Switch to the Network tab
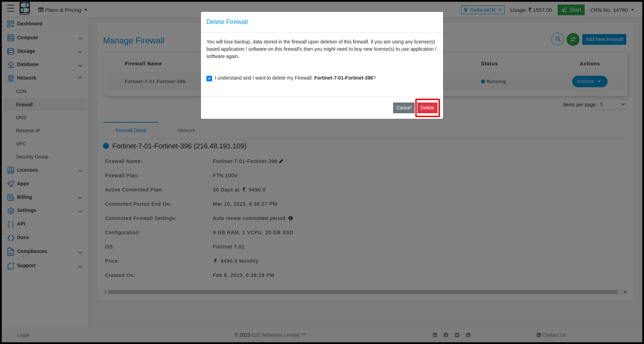 pos(186,130)
